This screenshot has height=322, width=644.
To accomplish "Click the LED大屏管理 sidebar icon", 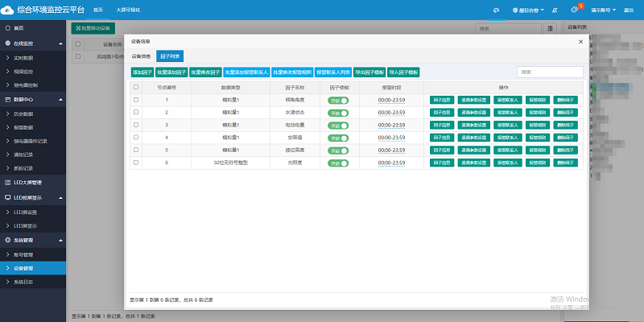I will 7,182.
